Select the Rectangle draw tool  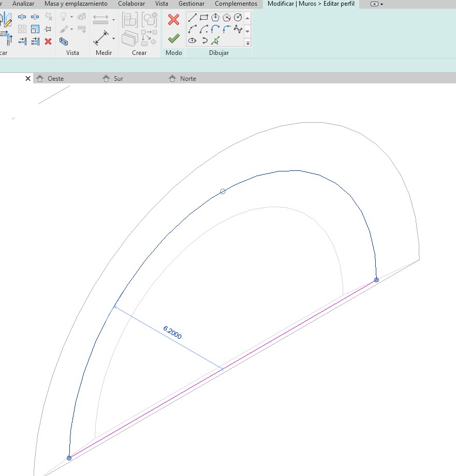[x=204, y=17]
